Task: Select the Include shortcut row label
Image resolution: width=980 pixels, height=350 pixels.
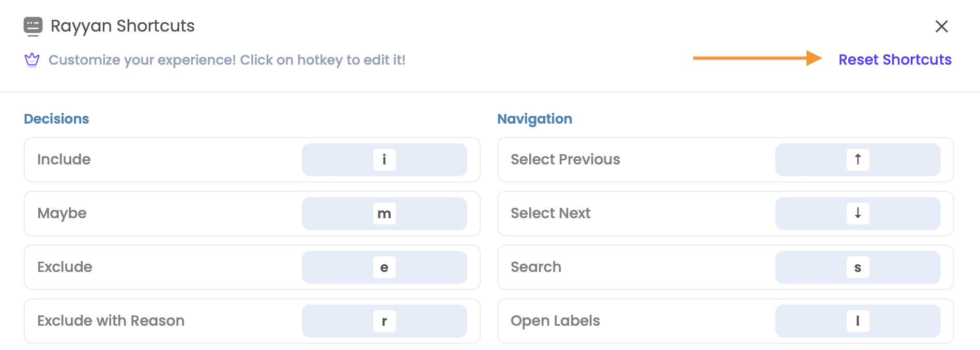Action: 64,159
